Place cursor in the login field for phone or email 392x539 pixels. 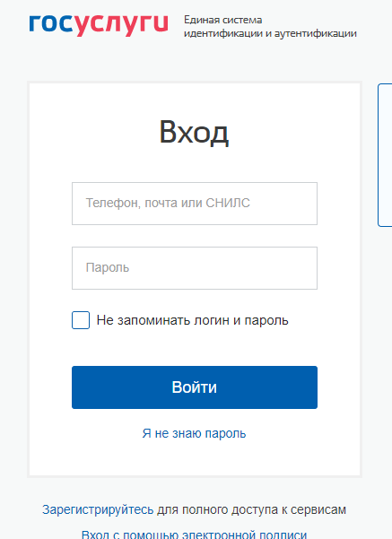click(195, 204)
